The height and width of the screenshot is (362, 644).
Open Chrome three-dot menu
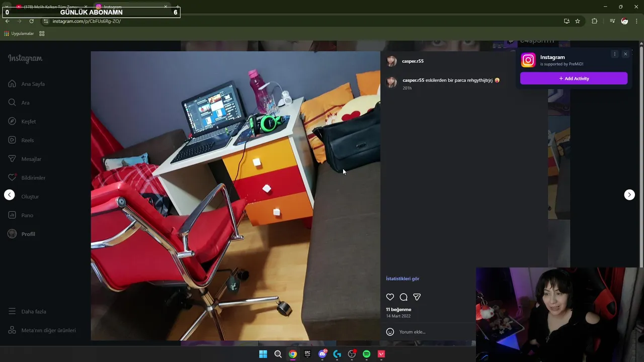[x=637, y=21]
